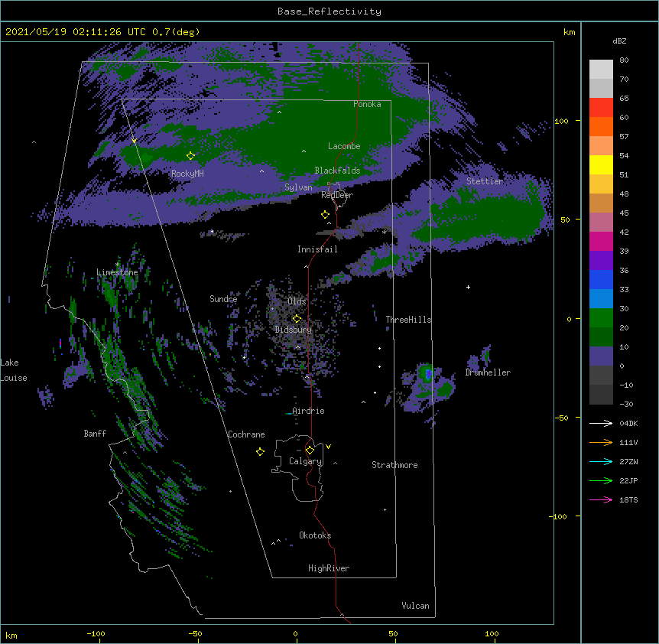The width and height of the screenshot is (659, 644).
Task: Select the yellow diamond marker above RockyMH
Action: coord(190,155)
